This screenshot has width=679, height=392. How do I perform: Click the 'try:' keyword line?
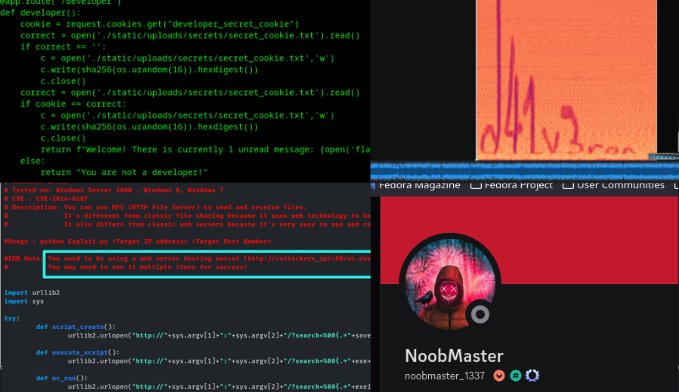[12, 318]
